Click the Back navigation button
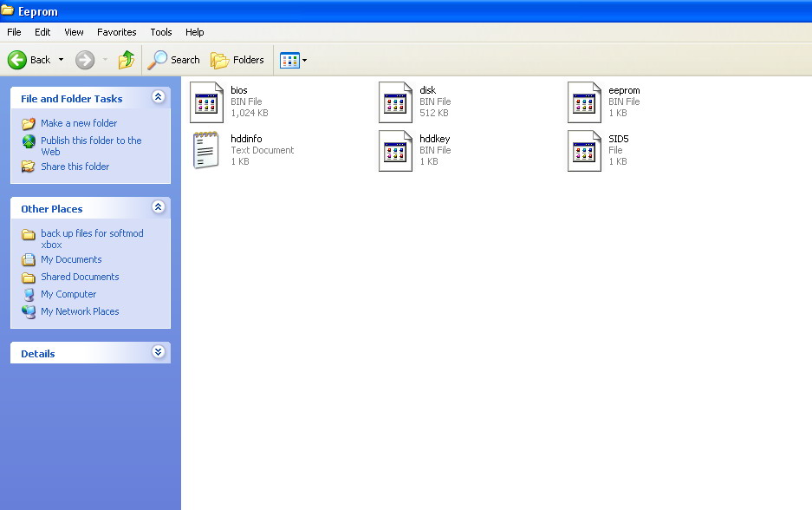Viewport: 812px width, 510px height. (29, 60)
